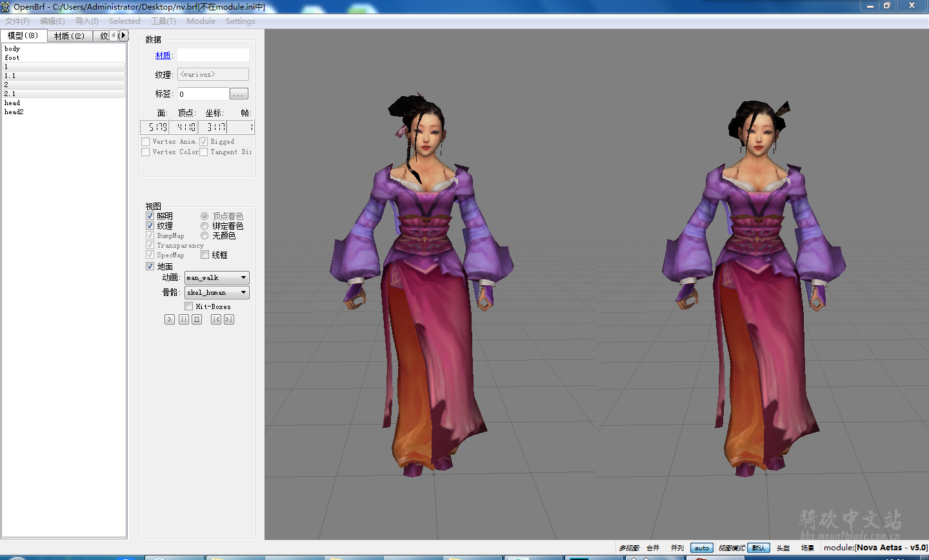The width and height of the screenshot is (929, 560).
Task: Click the 坐标 position count field
Action: tap(212, 127)
